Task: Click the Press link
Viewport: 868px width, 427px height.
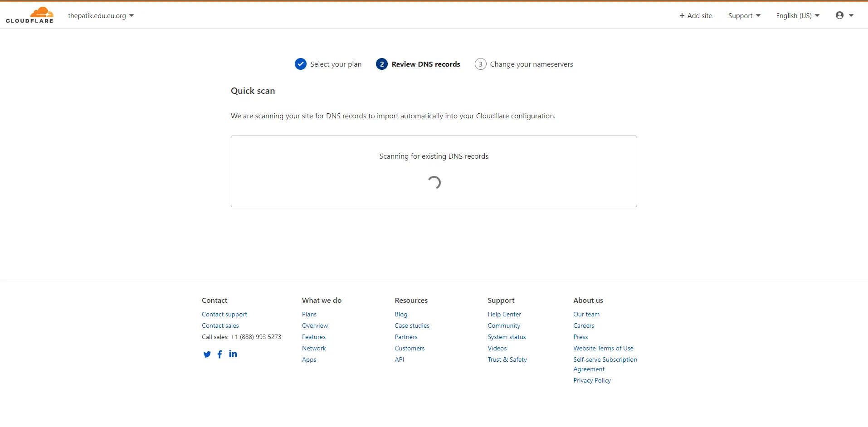Action: [x=580, y=337]
